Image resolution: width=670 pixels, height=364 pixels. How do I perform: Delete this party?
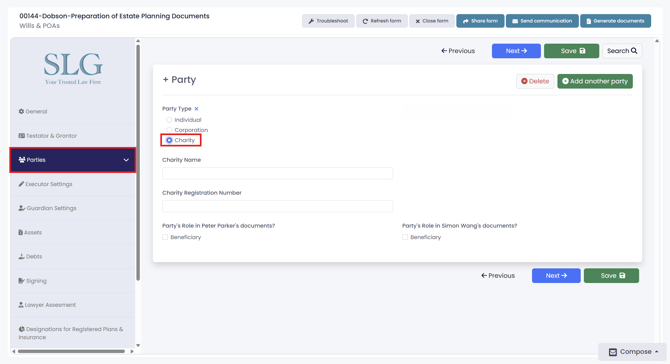(535, 81)
